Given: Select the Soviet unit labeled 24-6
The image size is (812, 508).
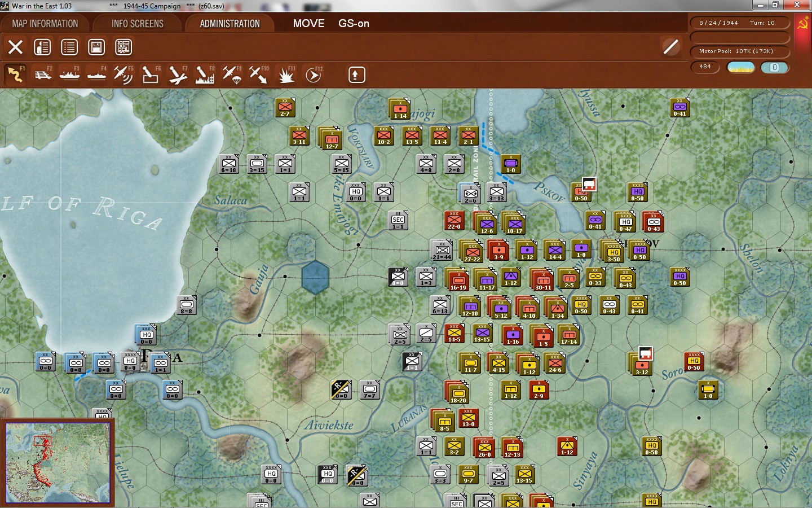Looking at the screenshot, I should (554, 363).
